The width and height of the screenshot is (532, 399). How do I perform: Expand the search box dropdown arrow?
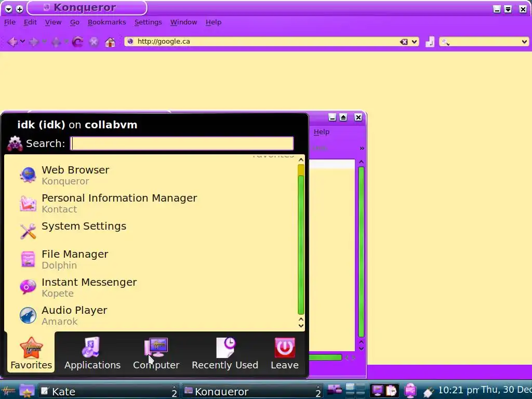pos(524,42)
